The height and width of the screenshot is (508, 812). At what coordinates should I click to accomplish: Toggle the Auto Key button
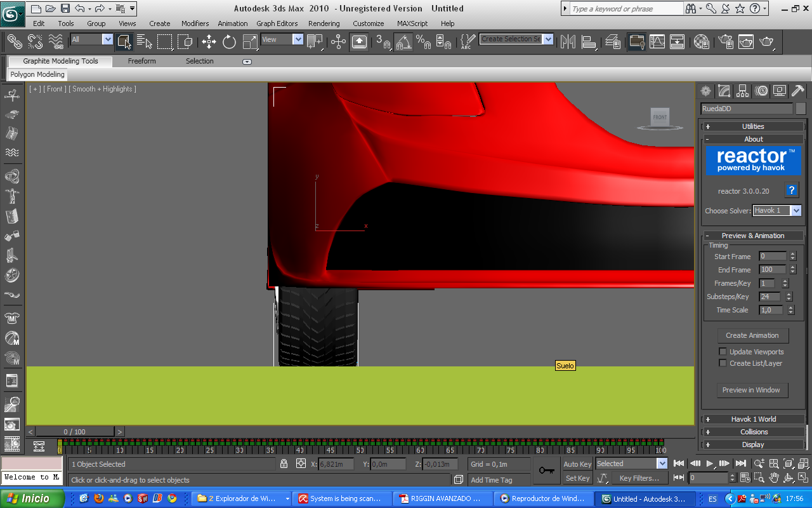(x=577, y=464)
